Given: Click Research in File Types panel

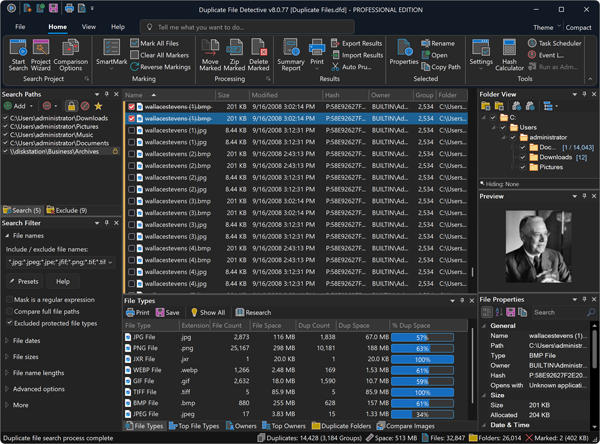Looking at the screenshot, I should tap(253, 312).
